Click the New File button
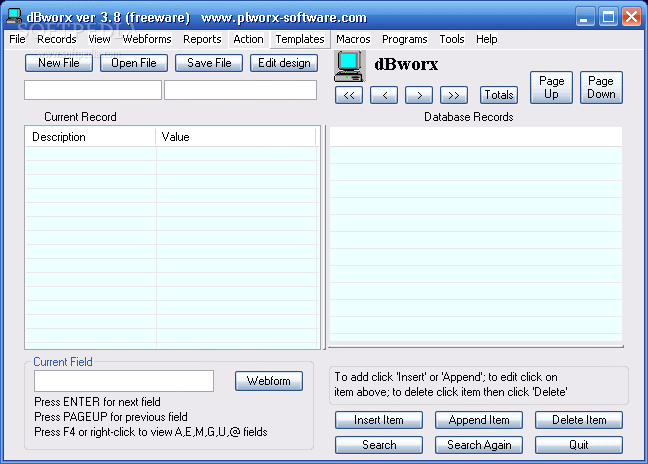 pyautogui.click(x=59, y=63)
